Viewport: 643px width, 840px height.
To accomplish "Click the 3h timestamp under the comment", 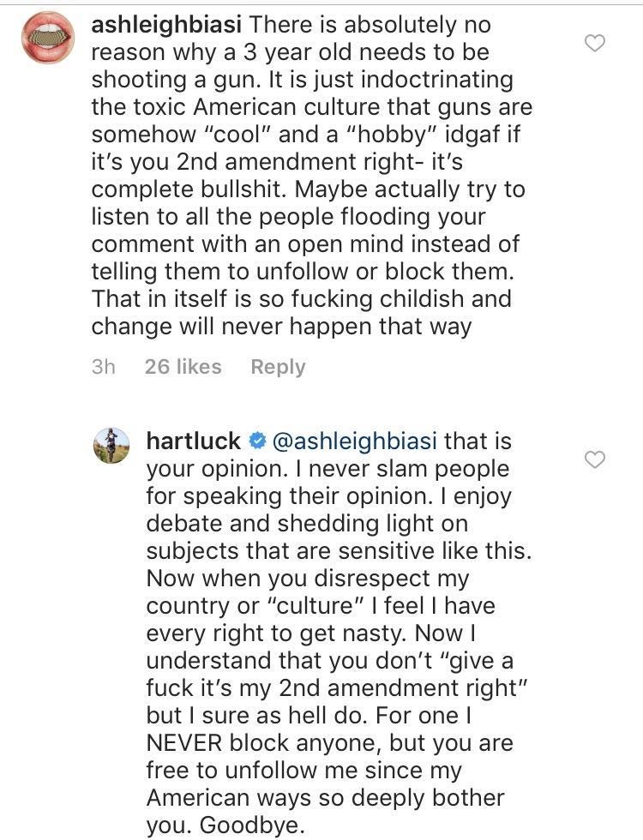I will coord(103,367).
